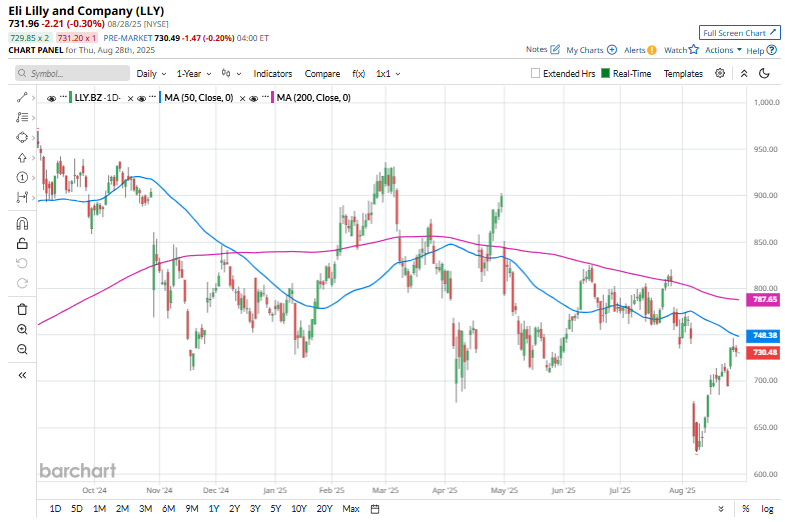
Task: Select the 10Y time range
Action: coord(299,509)
